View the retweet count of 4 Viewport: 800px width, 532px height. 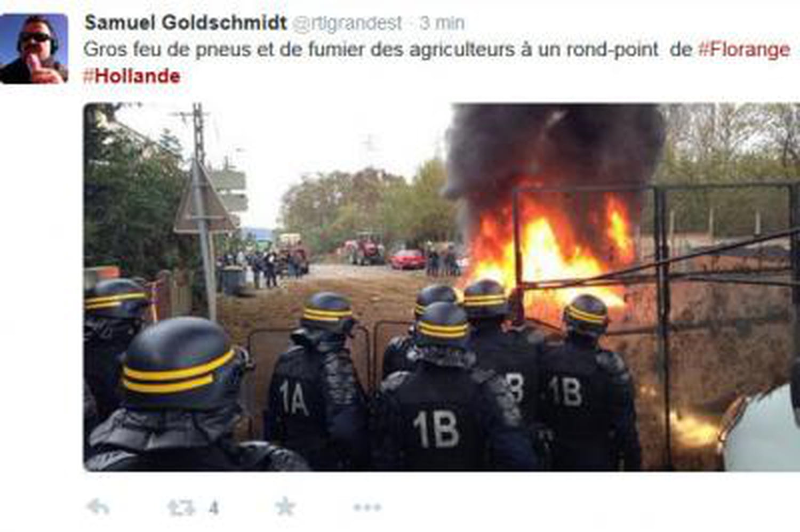tap(213, 508)
